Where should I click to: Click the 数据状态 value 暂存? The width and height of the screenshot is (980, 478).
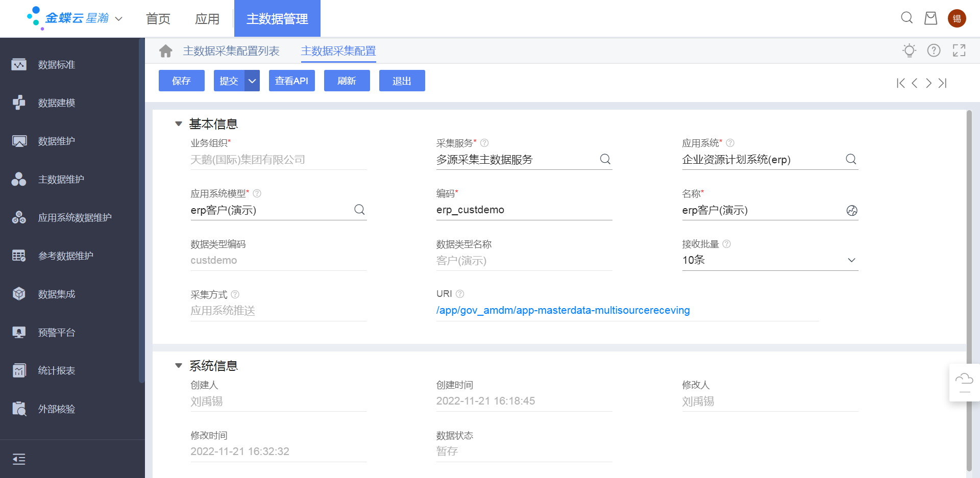coord(447,451)
